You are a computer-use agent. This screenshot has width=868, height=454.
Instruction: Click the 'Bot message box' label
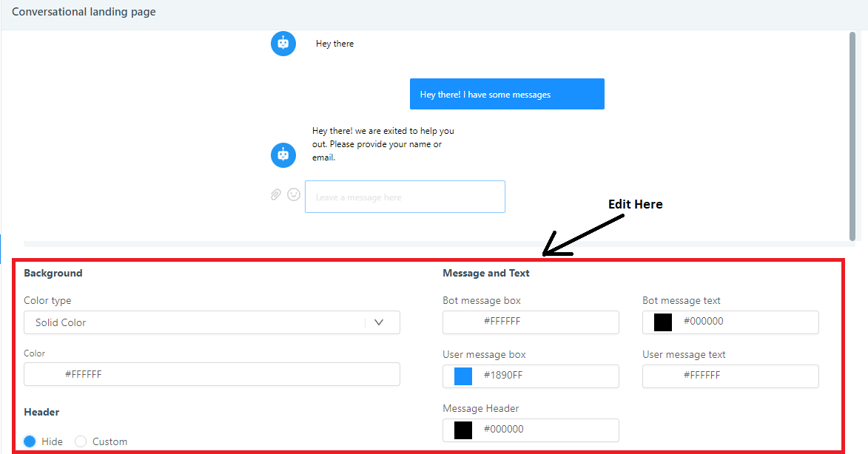click(482, 301)
